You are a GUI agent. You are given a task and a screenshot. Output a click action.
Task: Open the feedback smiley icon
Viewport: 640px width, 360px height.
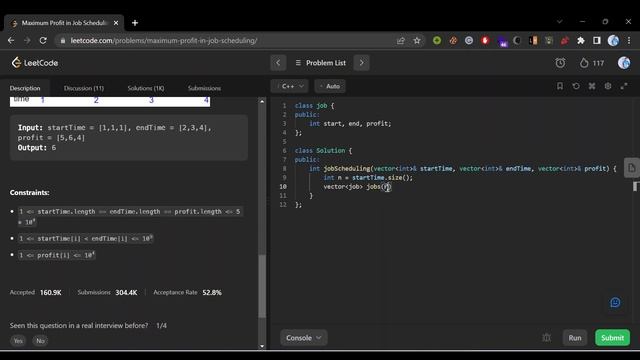pos(615,302)
